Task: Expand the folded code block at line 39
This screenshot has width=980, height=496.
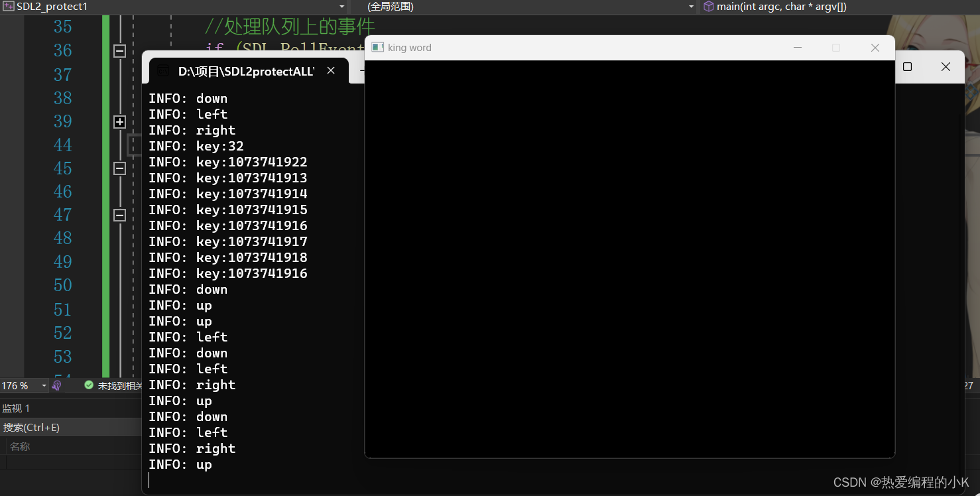Action: pos(119,122)
